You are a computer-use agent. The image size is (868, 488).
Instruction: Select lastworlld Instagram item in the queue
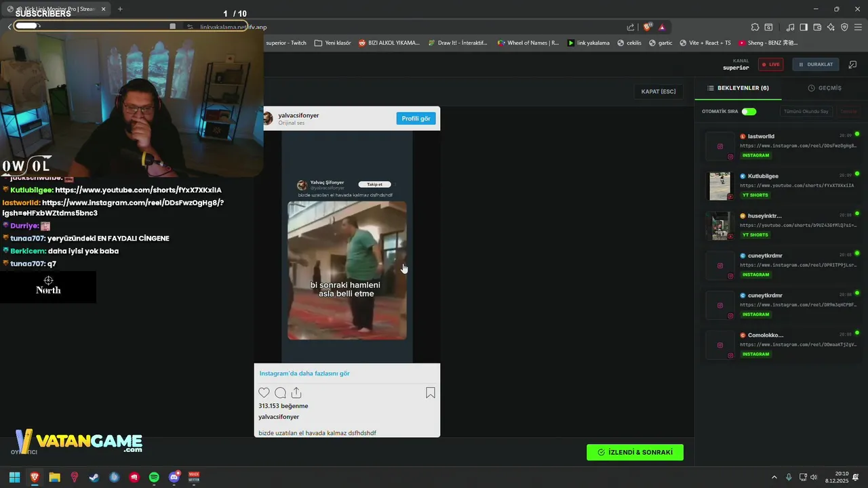(x=782, y=146)
